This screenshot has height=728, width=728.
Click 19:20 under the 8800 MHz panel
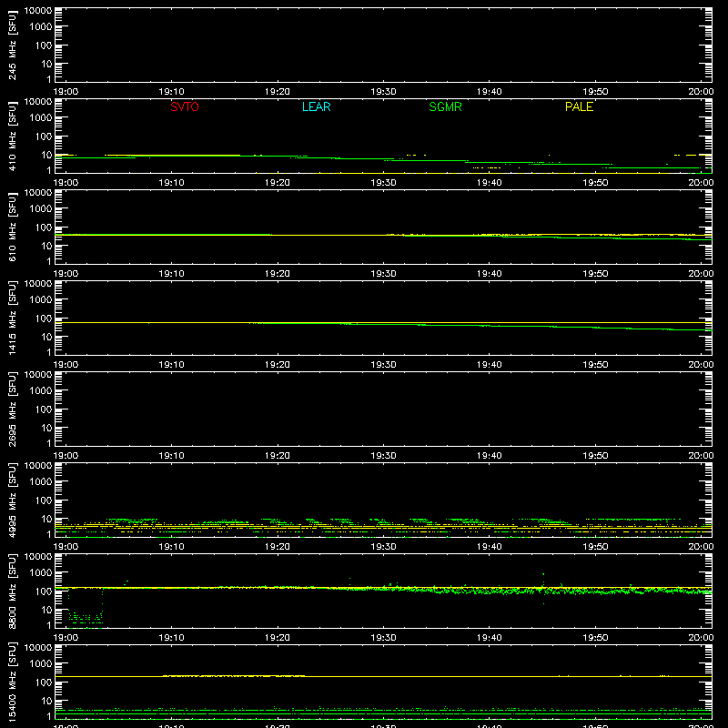coord(278,638)
